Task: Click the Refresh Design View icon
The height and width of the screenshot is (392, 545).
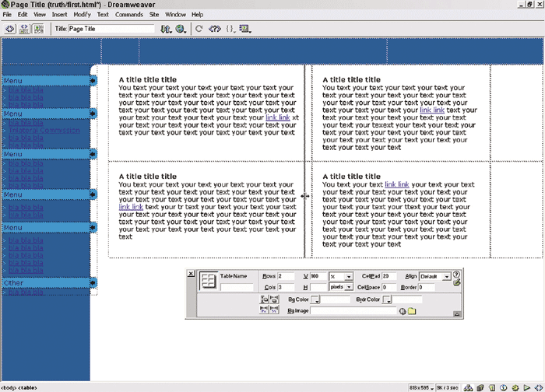Action: [199, 29]
